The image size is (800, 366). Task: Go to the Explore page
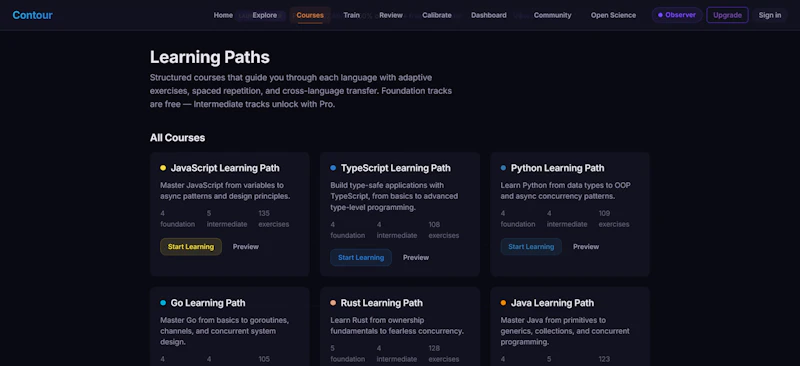[x=265, y=15]
